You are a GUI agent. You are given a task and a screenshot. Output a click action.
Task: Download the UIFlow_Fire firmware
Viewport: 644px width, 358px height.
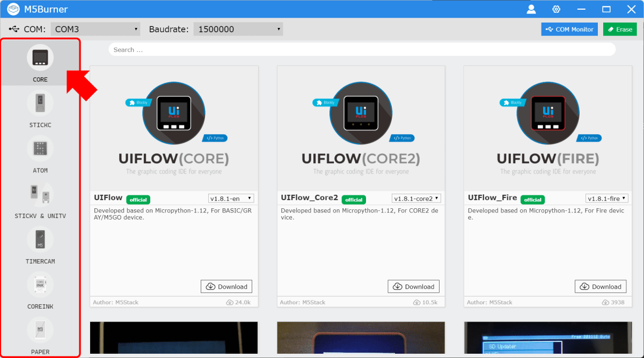[x=601, y=287]
